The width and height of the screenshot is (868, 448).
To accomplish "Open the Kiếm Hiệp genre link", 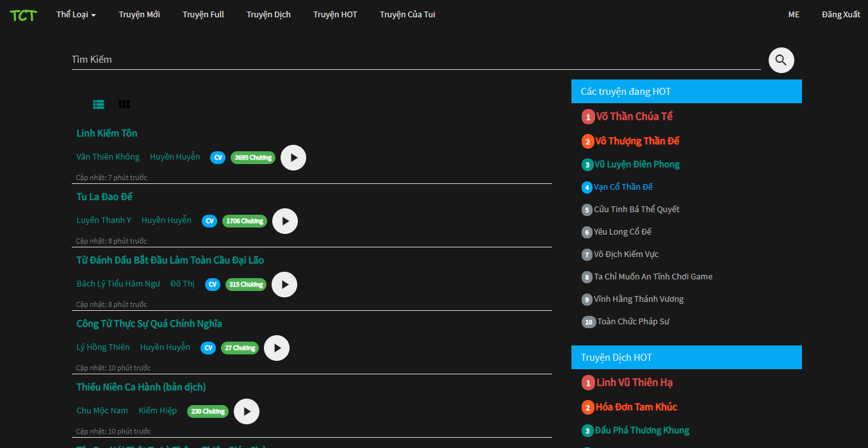I will click(x=158, y=411).
